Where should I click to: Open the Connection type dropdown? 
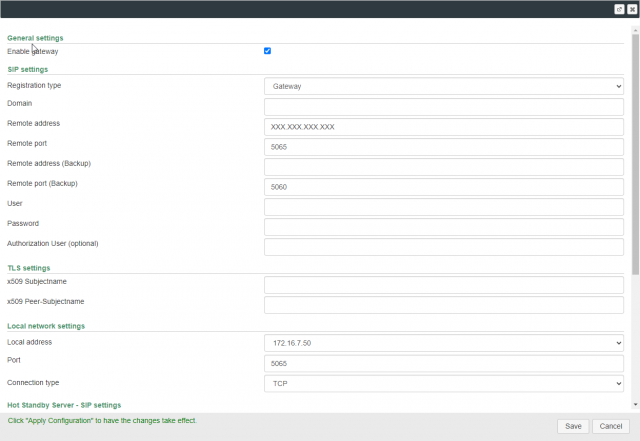click(x=444, y=383)
